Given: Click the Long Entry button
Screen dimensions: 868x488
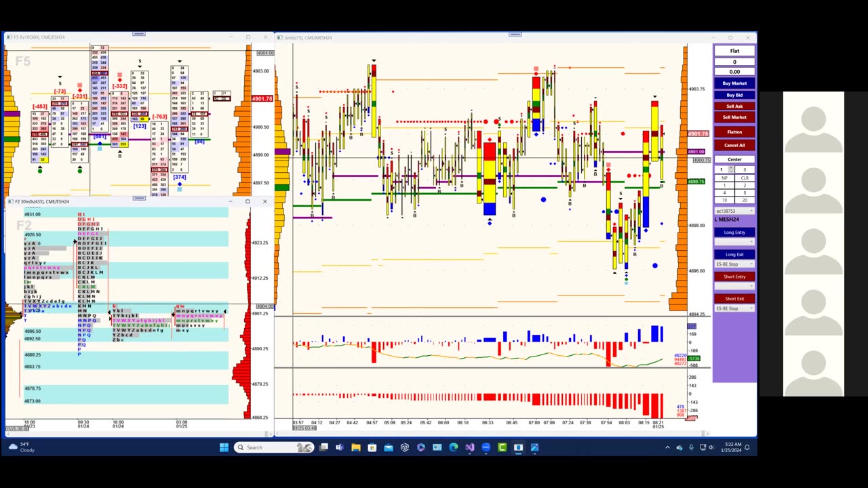Looking at the screenshot, I should pyautogui.click(x=734, y=232).
